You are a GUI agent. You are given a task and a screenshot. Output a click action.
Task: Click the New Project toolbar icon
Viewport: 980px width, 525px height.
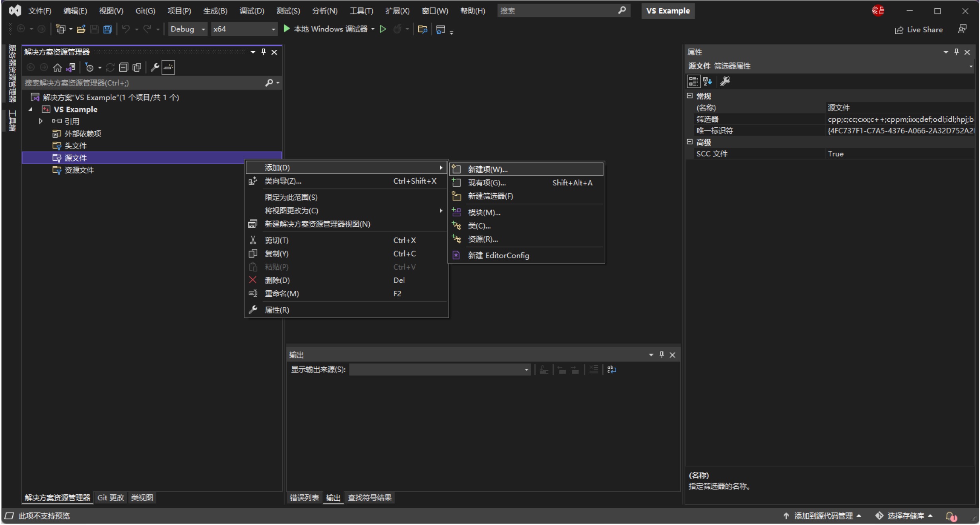tap(60, 29)
